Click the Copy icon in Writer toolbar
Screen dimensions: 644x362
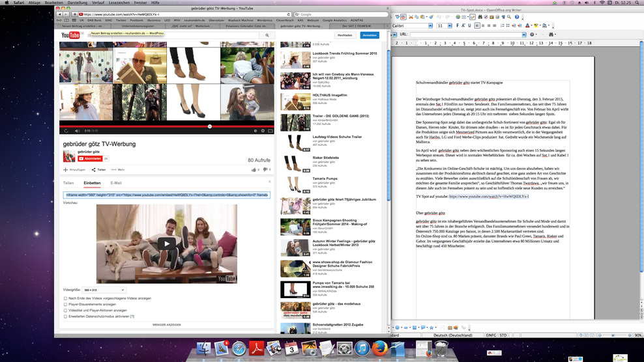(417, 17)
